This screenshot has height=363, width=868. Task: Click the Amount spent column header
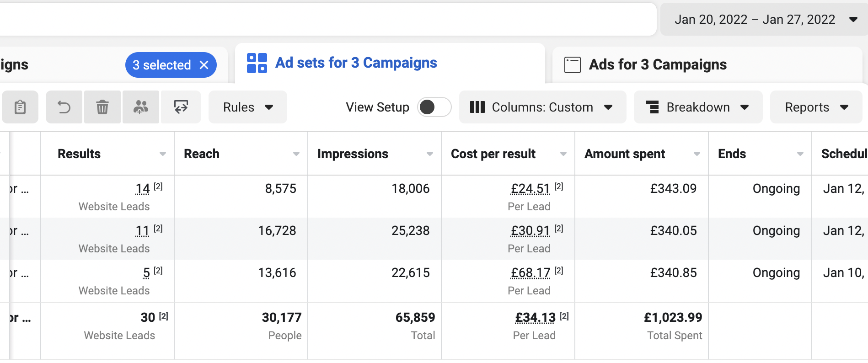[x=625, y=154]
